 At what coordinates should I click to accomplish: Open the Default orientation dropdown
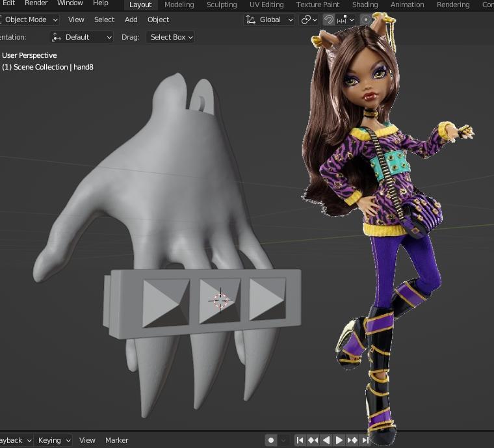coord(81,37)
